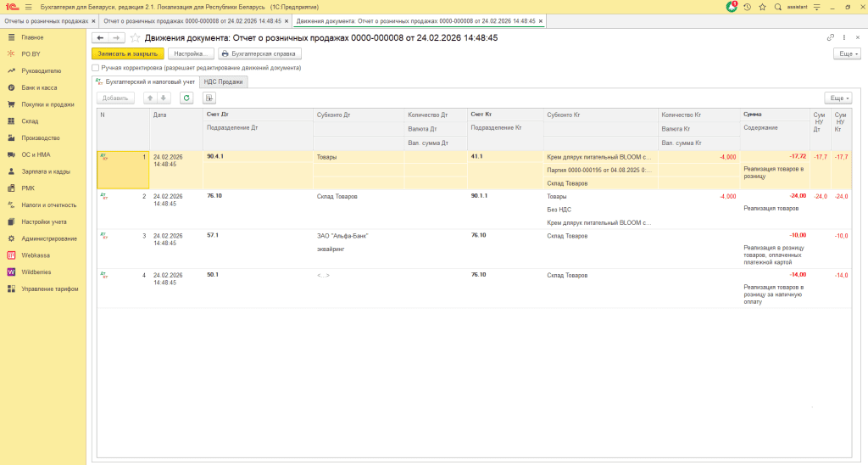The height and width of the screenshot is (465, 868).
Task: Add document to favorites with the star icon
Action: tap(135, 38)
